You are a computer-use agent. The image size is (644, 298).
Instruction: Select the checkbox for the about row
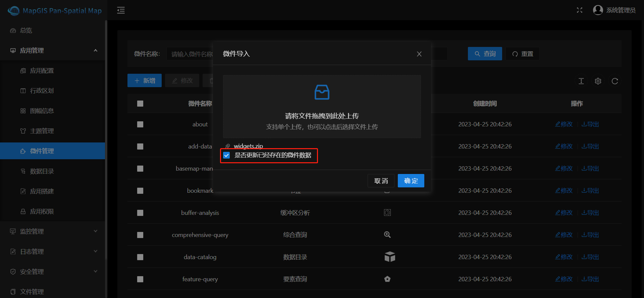point(140,124)
